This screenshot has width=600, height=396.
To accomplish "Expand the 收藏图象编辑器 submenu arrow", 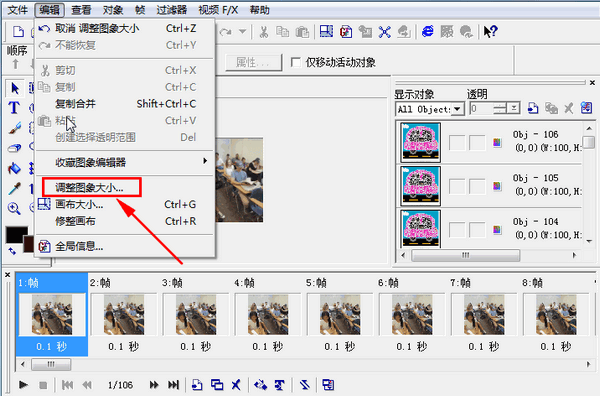I will click(205, 161).
